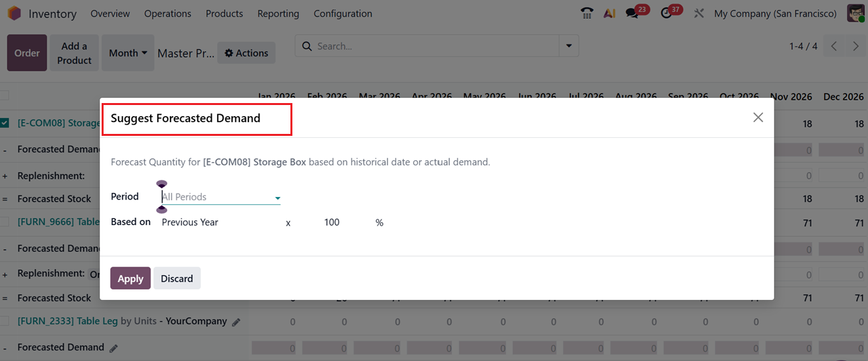
Task: Tick the FURN_9666 Table checkbox
Action: point(5,222)
